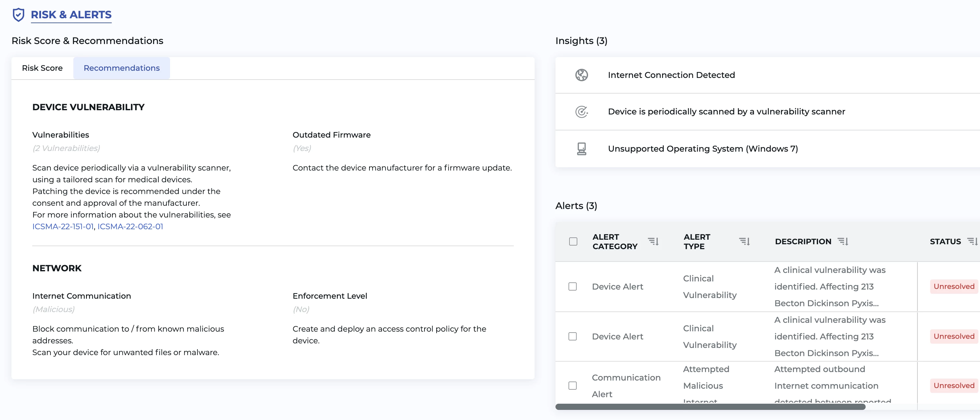Click the first row Unresolved status badge
Image resolution: width=980 pixels, height=420 pixels.
tap(953, 286)
